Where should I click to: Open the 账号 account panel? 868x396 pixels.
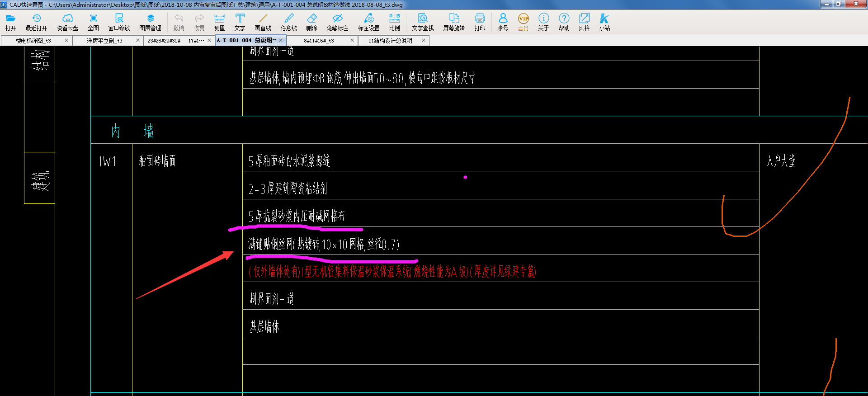coord(503,22)
